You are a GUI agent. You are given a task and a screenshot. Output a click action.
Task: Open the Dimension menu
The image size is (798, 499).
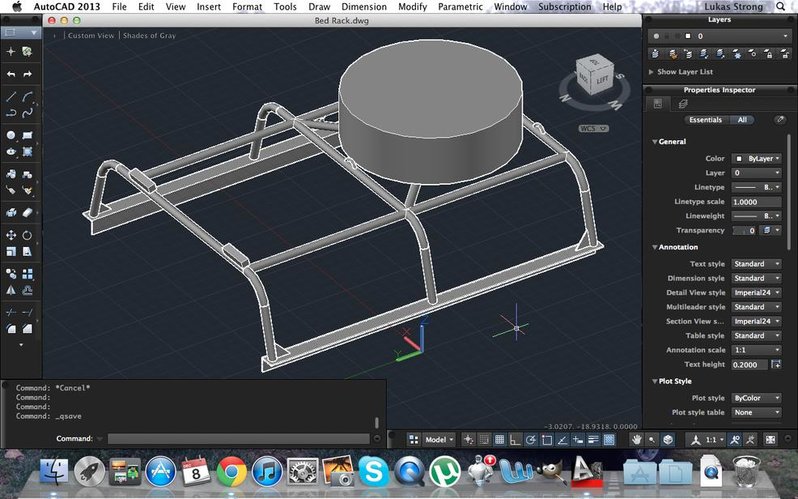click(x=364, y=7)
